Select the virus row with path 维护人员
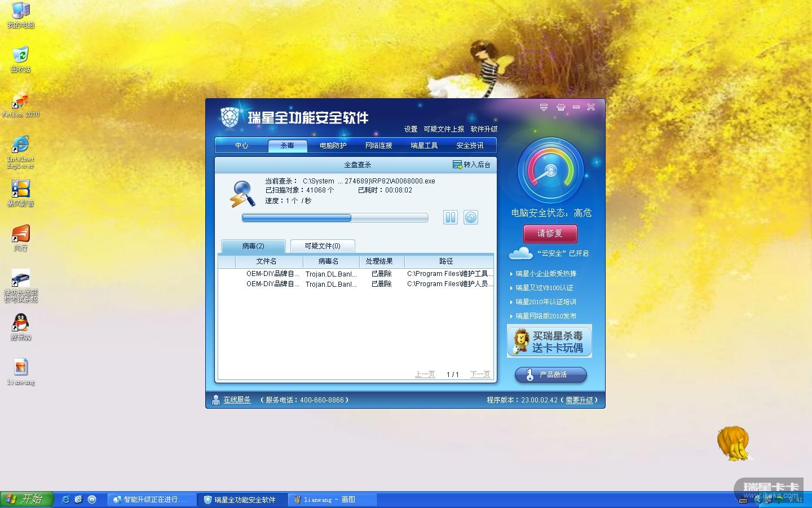The height and width of the screenshot is (508, 812). pos(356,284)
